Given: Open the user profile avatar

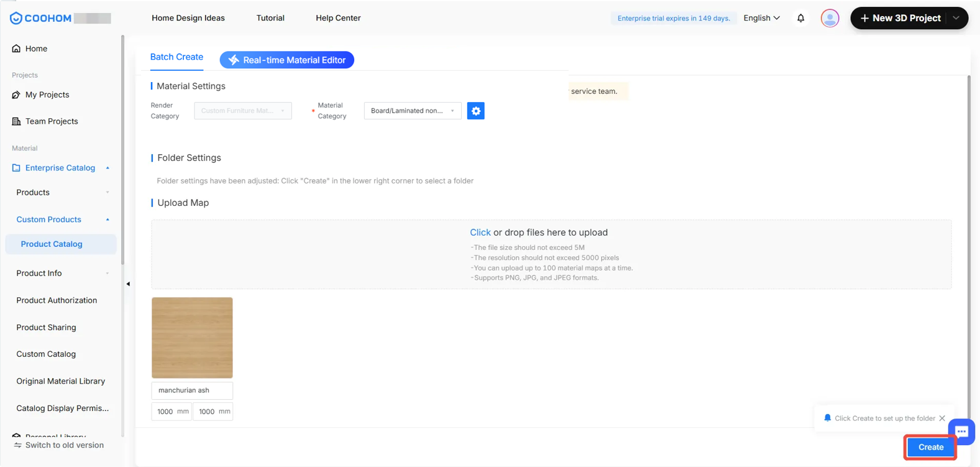Looking at the screenshot, I should 830,18.
